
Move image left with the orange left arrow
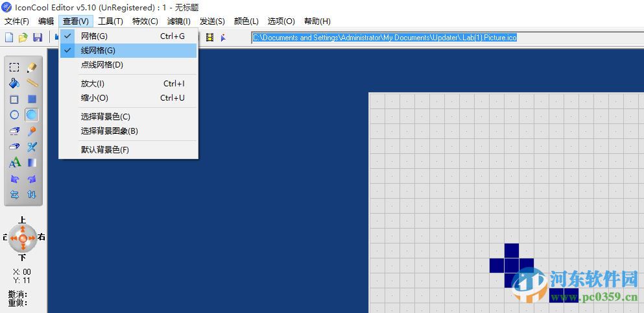point(13,238)
